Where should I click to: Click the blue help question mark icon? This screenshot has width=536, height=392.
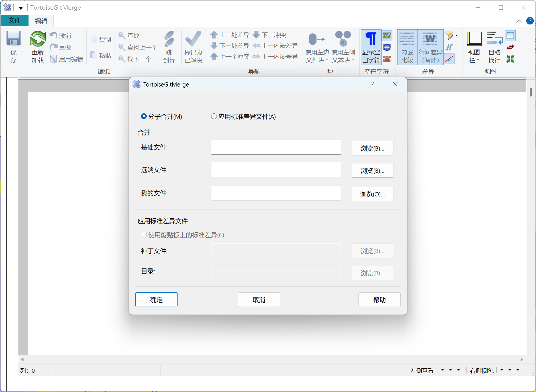530,21
